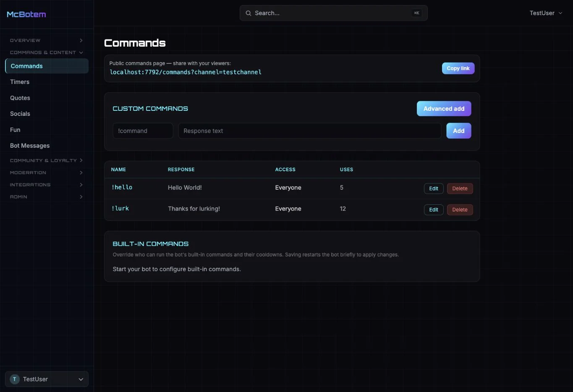Focus the Response text input field
The height and width of the screenshot is (392, 573).
click(x=310, y=131)
